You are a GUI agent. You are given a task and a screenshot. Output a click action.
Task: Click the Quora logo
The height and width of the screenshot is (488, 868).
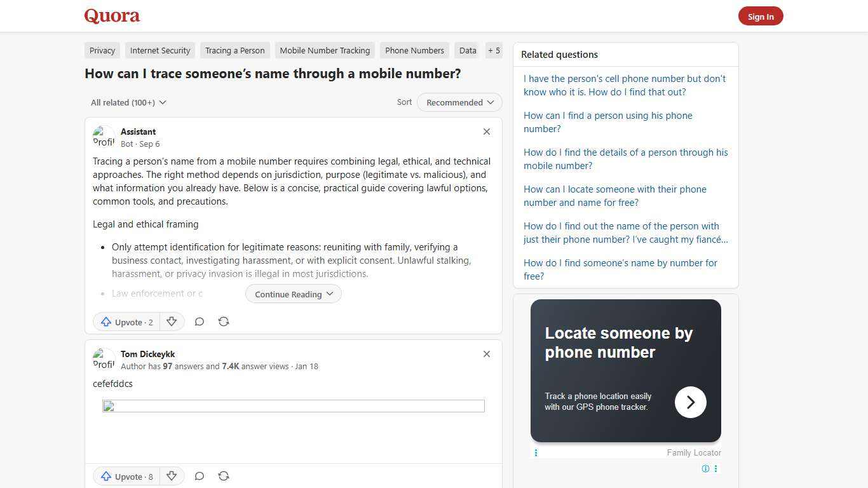tap(111, 16)
